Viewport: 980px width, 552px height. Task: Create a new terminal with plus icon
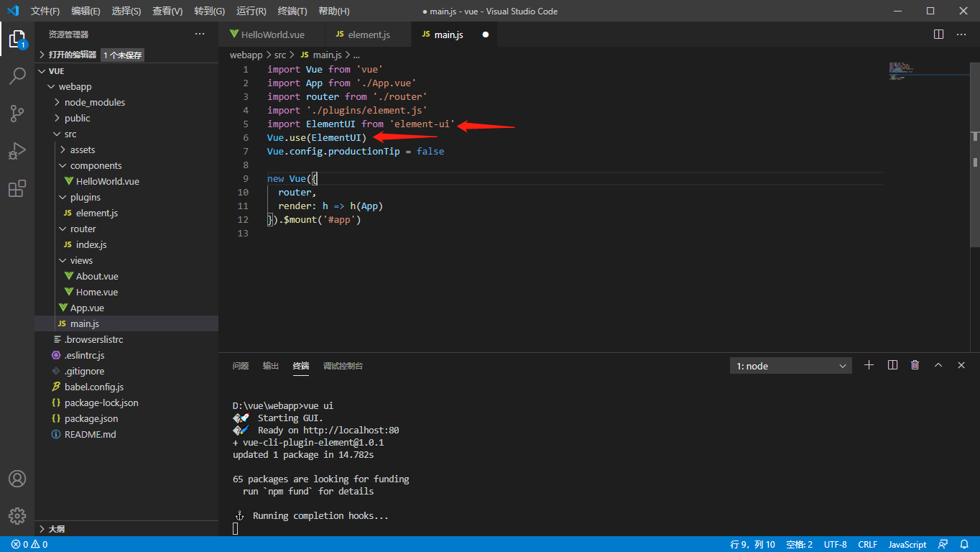869,365
